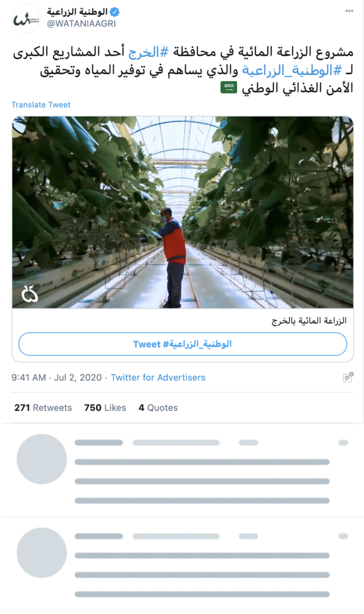Click the first loading reply avatar placeholder
Image resolution: width=364 pixels, height=614 pixels.
[x=42, y=459]
